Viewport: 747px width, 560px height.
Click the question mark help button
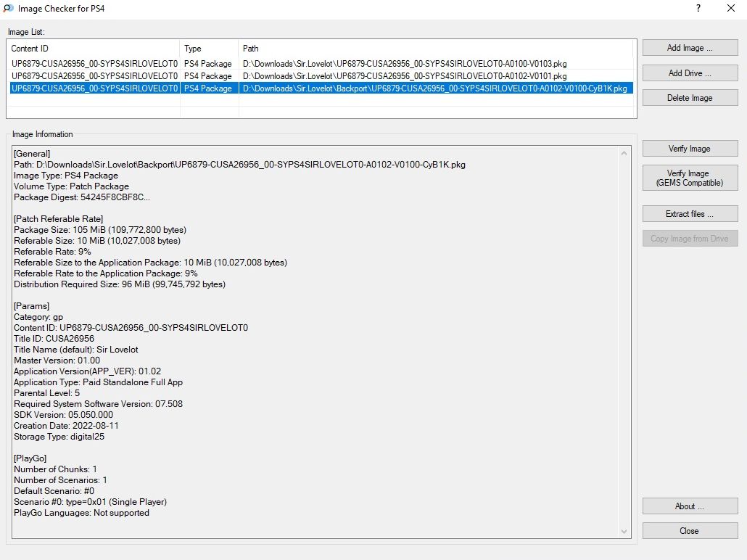click(x=698, y=9)
